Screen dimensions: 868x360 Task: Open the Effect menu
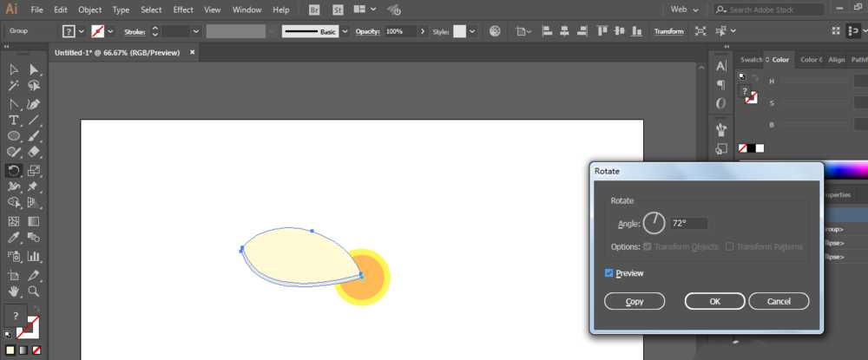click(183, 10)
